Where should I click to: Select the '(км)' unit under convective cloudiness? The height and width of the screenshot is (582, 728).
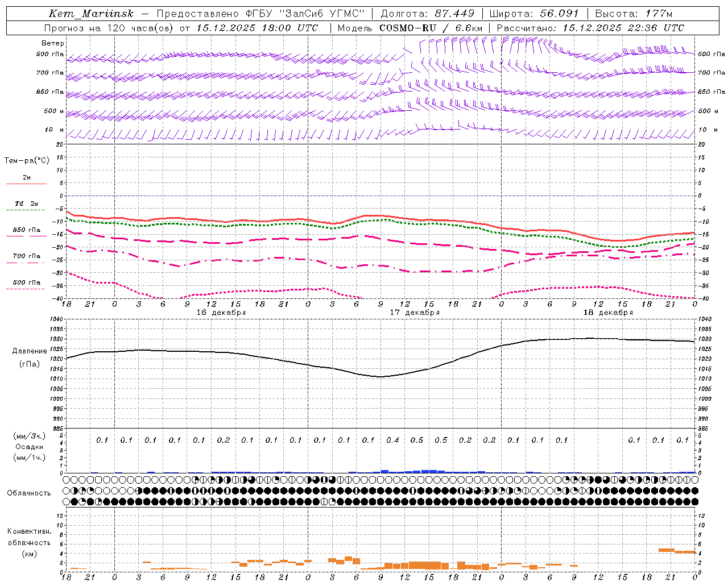tap(30, 554)
